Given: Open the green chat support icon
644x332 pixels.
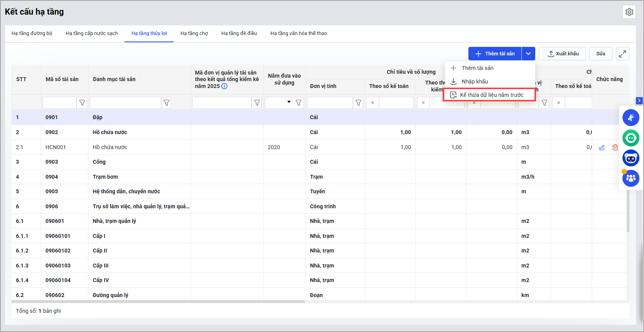Looking at the screenshot, I should click(x=631, y=138).
